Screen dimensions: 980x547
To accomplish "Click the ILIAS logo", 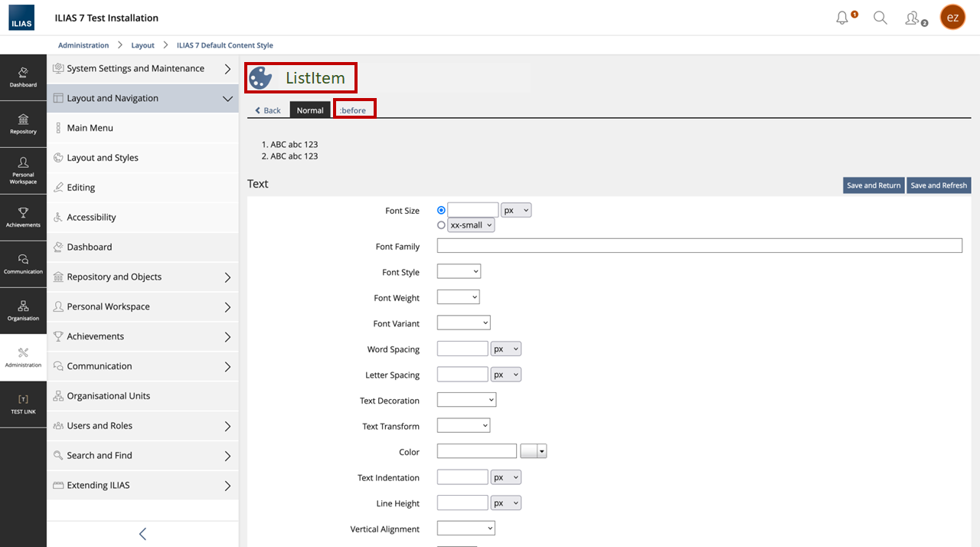I will 21,18.
